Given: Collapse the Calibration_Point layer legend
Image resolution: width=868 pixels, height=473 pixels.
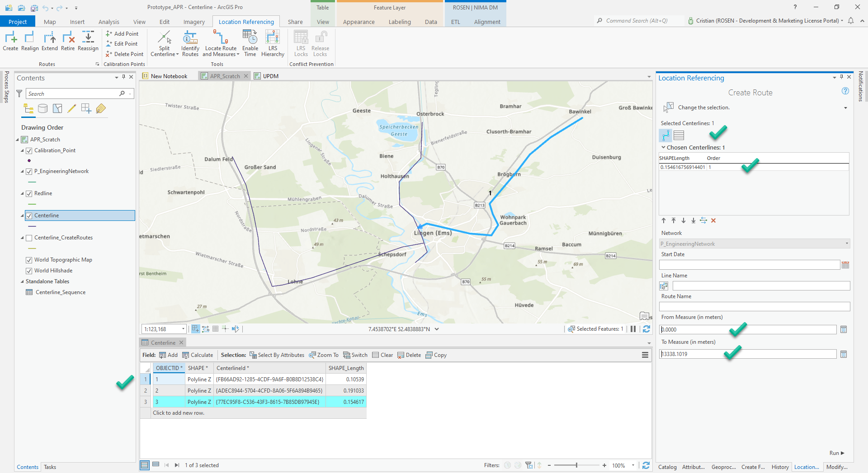Looking at the screenshot, I should coord(22,150).
